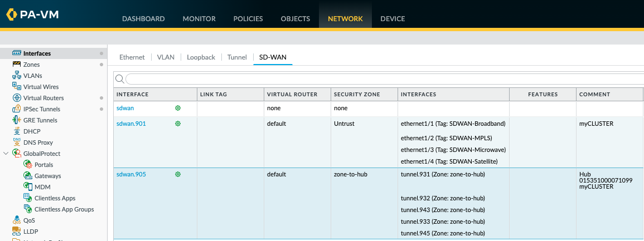Click the gear icon beside sdwan.901
644x241 pixels.
(x=178, y=124)
